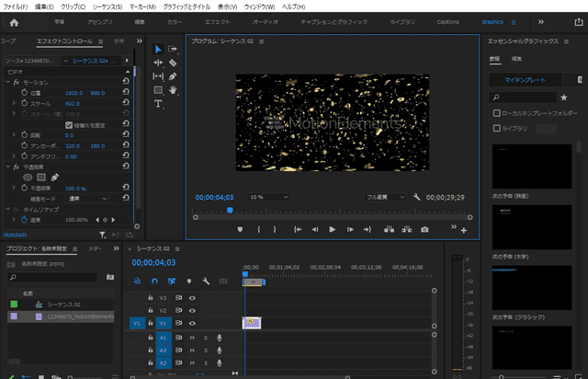Solo audio track A2

point(206,350)
